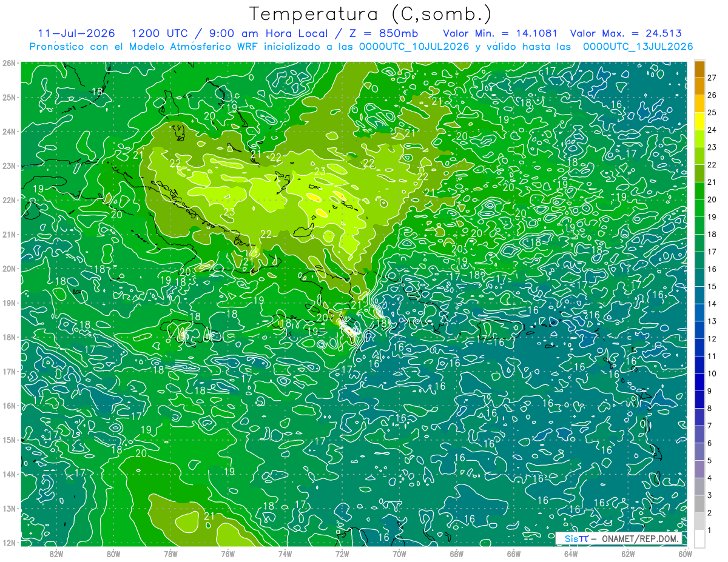Image resolution: width=728 pixels, height=562 pixels.
Task: Select the valid-until time '0000UTC_13JUL2026'
Action: (638, 47)
